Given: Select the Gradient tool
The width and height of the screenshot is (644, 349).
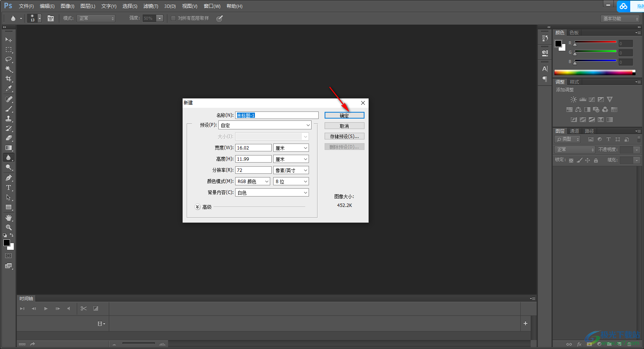Looking at the screenshot, I should [x=9, y=148].
